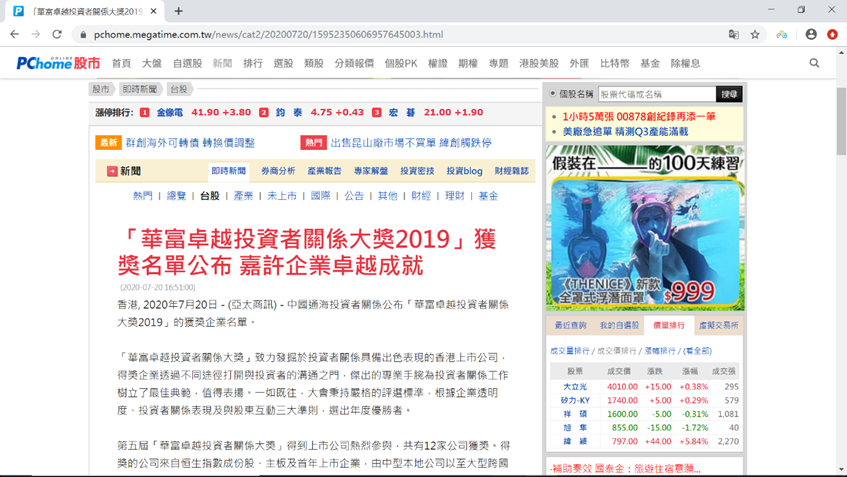The width and height of the screenshot is (847, 477).
Task: Open 分類報價 menu item
Action: pos(354,63)
